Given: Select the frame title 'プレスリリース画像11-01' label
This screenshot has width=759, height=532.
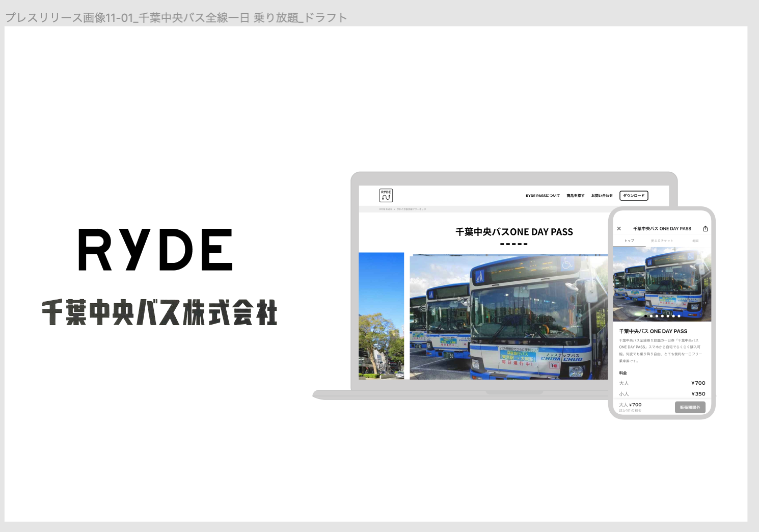Looking at the screenshot, I should pyautogui.click(x=176, y=18).
